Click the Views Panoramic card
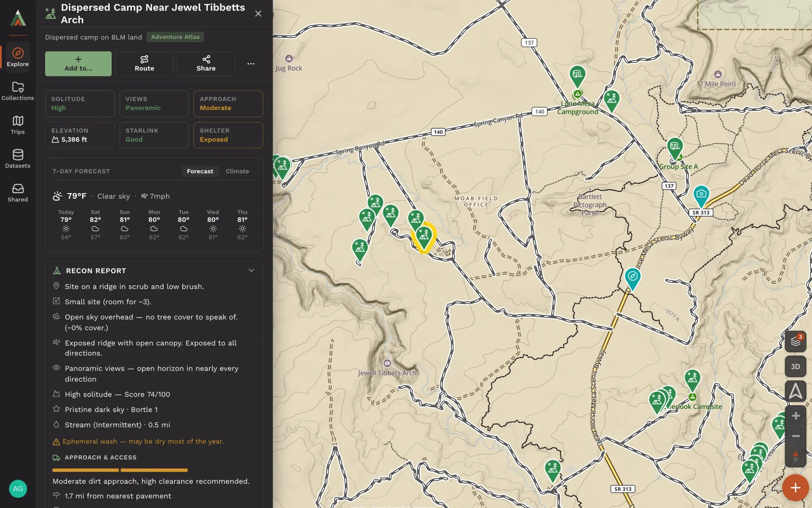The height and width of the screenshot is (508, 812). 154,104
